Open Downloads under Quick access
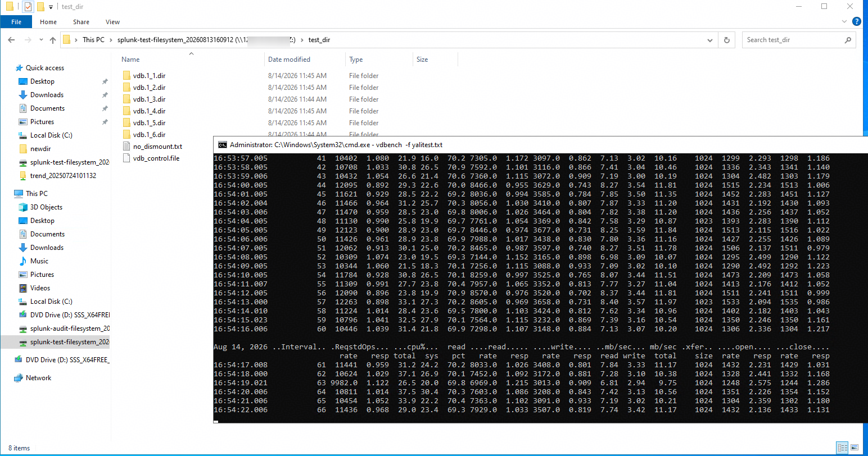Image resolution: width=868 pixels, height=456 pixels. (47, 95)
